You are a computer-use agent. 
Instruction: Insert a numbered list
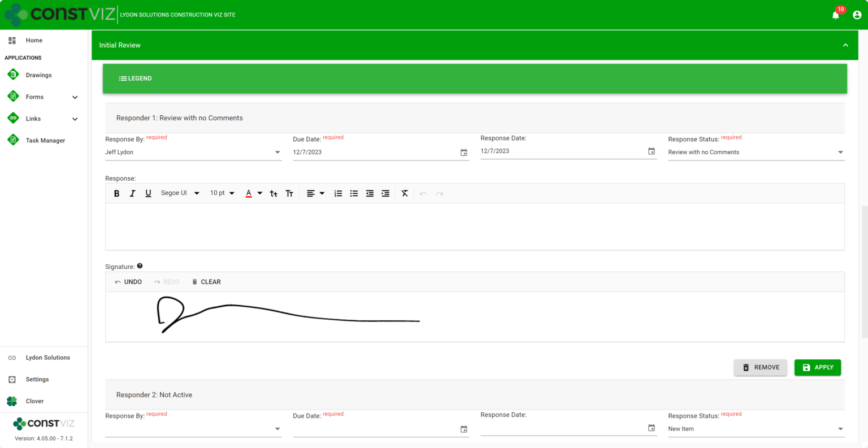click(338, 193)
